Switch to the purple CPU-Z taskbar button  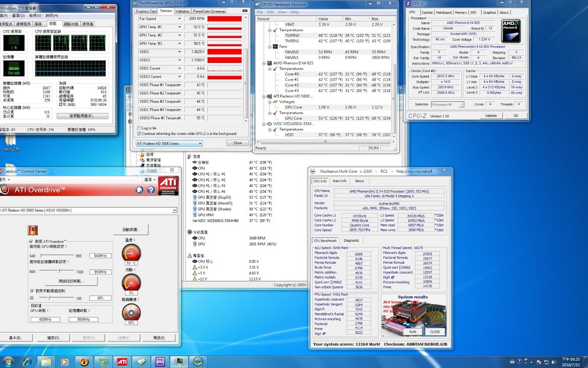coord(160,362)
